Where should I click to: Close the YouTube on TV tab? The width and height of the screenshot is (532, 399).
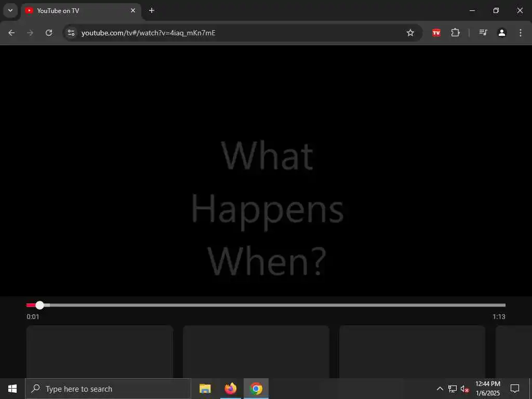pos(133,10)
